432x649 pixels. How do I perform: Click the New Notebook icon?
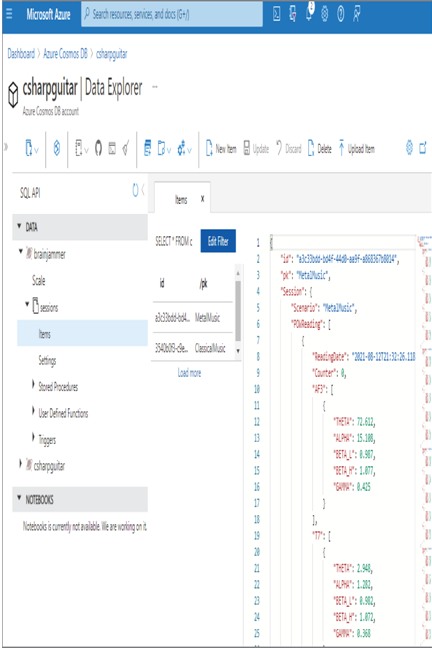(x=79, y=148)
